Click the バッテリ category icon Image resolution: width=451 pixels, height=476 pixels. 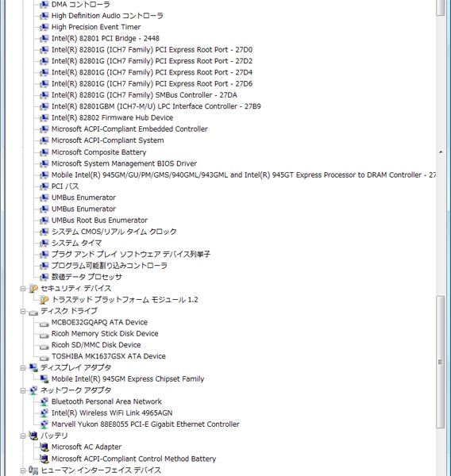[33, 436]
